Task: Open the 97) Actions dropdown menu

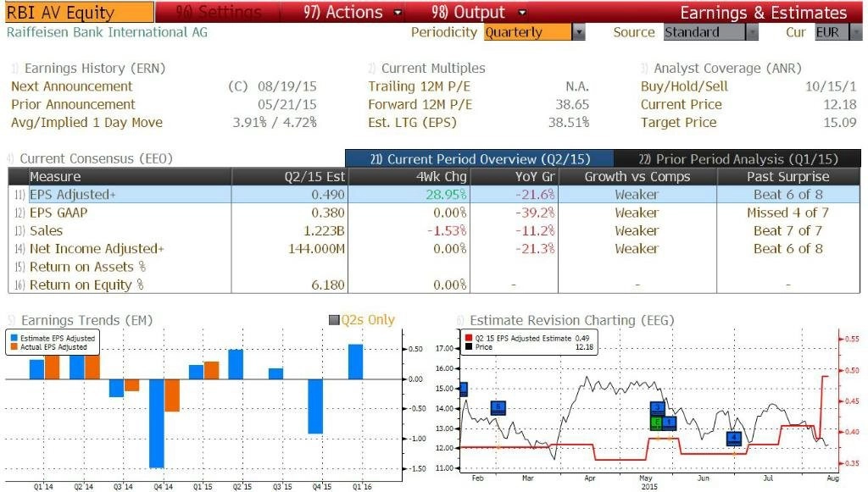Action: coord(352,12)
